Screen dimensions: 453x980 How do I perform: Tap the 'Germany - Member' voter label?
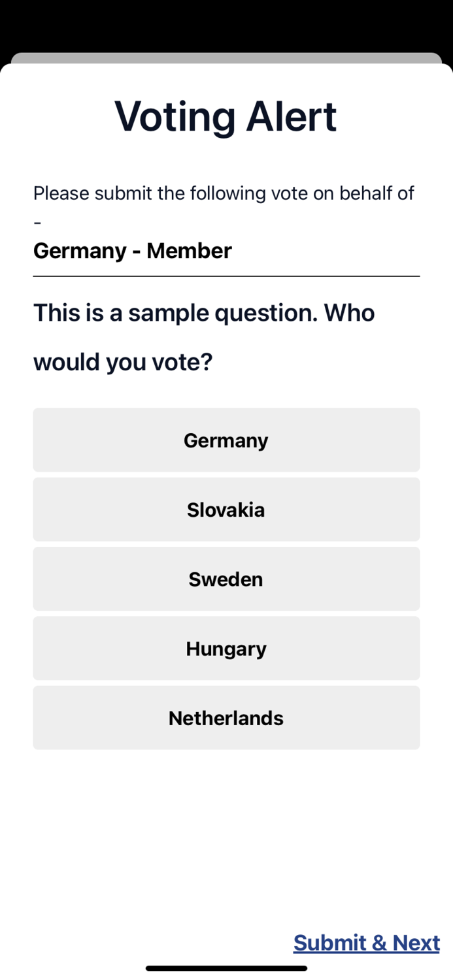pos(133,251)
